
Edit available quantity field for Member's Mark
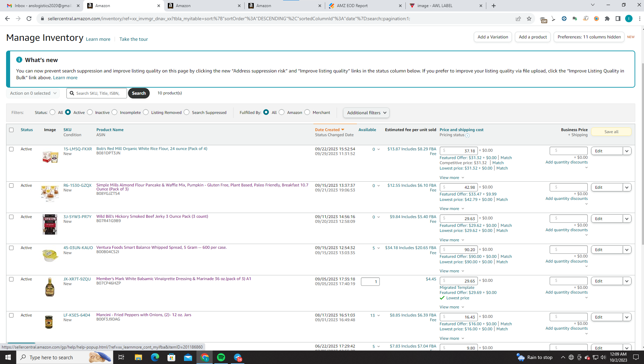(x=370, y=282)
